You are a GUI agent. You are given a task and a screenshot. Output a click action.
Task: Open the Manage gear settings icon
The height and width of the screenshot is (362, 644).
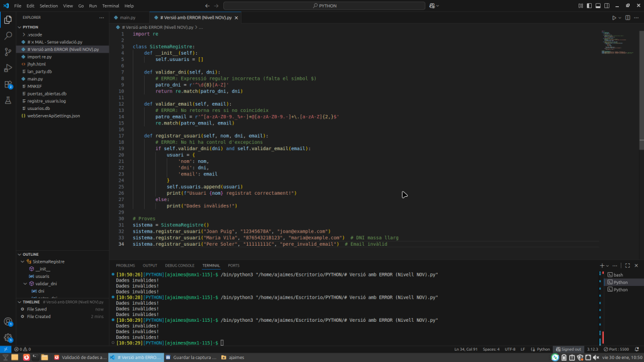pyautogui.click(x=8, y=337)
